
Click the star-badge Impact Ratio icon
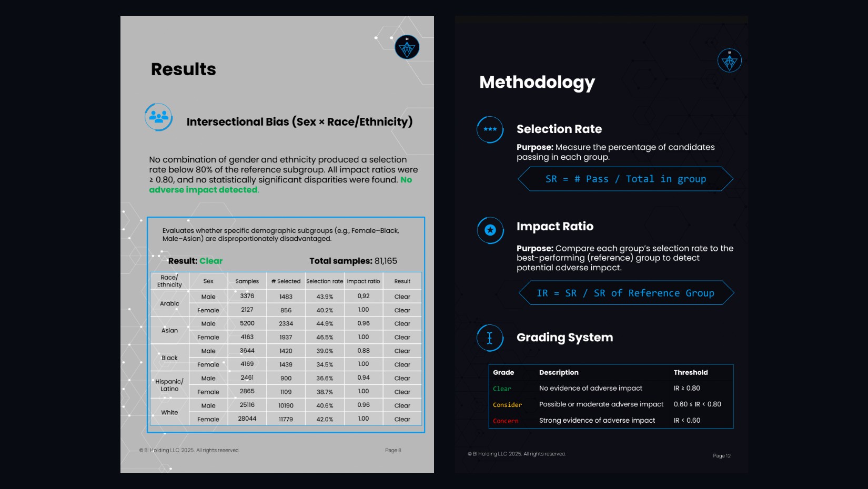coord(490,230)
